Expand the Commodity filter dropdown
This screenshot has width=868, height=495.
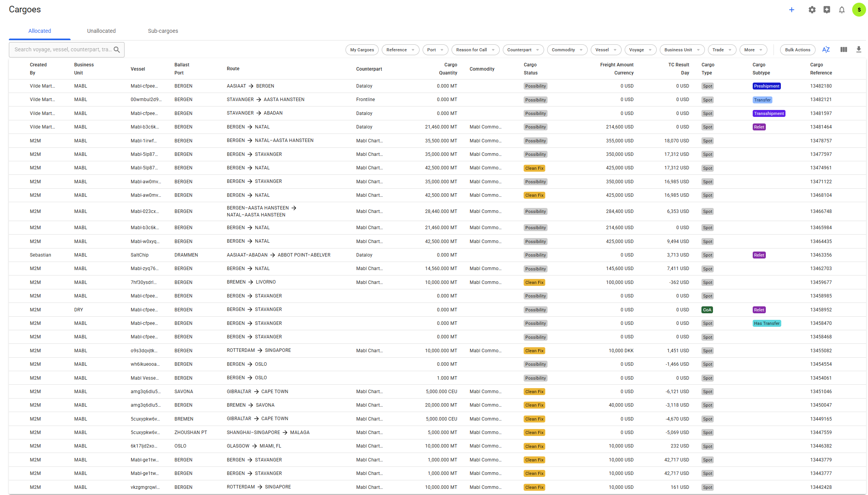click(x=567, y=50)
